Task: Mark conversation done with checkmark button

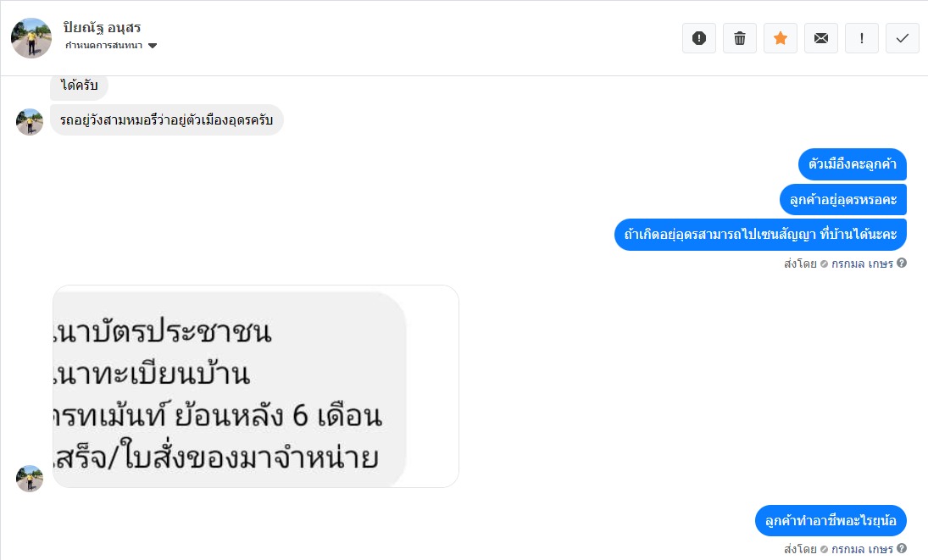Action: (903, 38)
